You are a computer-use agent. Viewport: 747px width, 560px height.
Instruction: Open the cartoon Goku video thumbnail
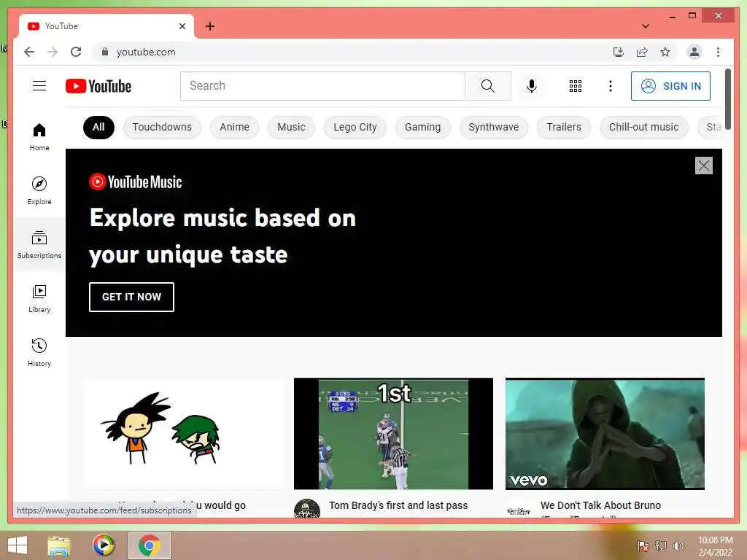click(183, 433)
